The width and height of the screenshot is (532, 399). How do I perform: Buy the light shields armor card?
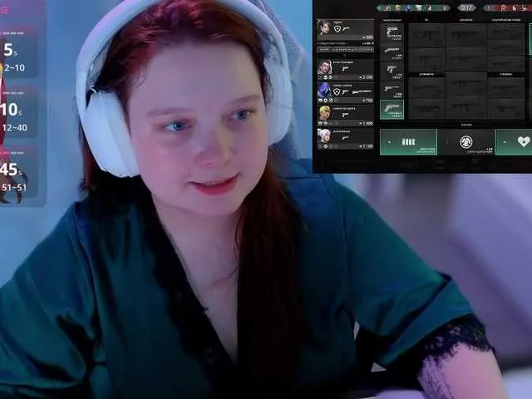(408, 141)
